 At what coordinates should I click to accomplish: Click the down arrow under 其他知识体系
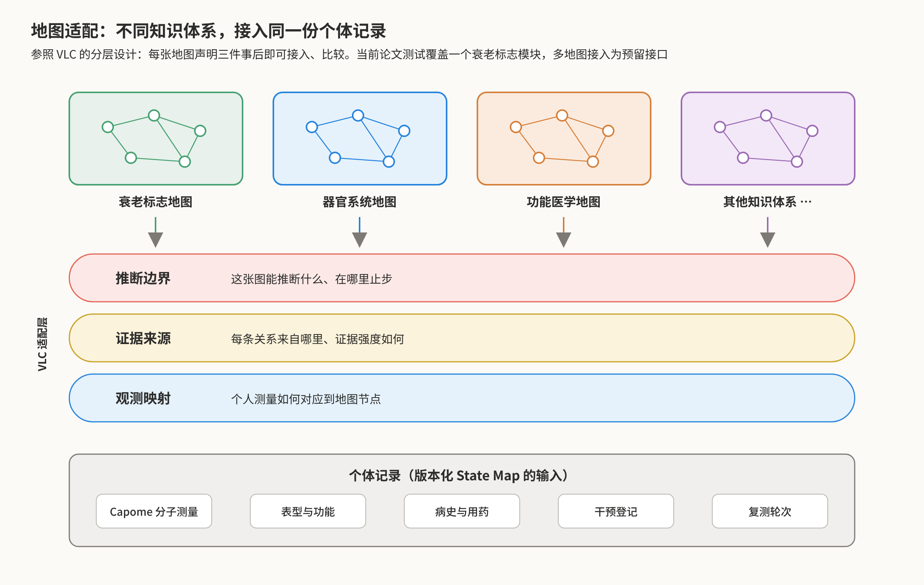(768, 232)
